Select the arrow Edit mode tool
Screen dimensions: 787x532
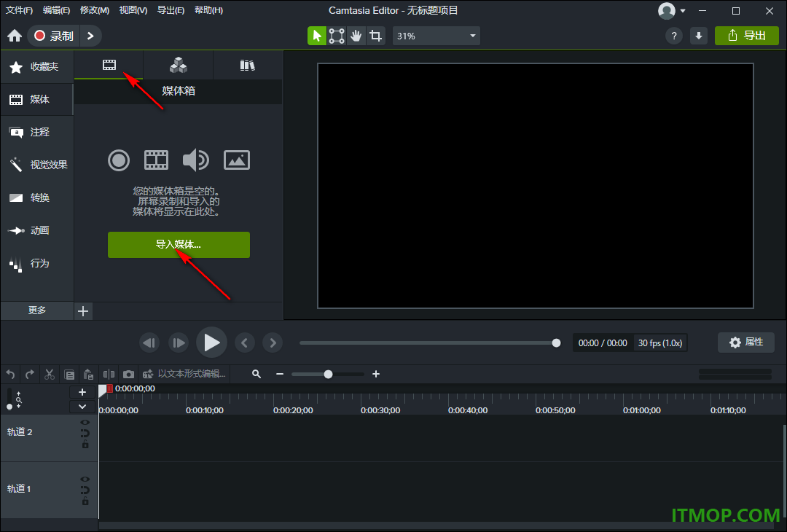[x=317, y=36]
